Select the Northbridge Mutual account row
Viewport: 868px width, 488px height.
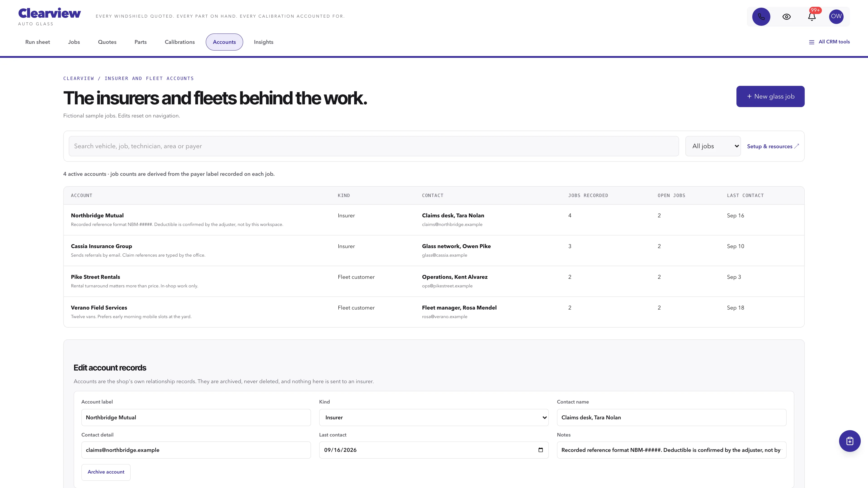[x=434, y=220]
